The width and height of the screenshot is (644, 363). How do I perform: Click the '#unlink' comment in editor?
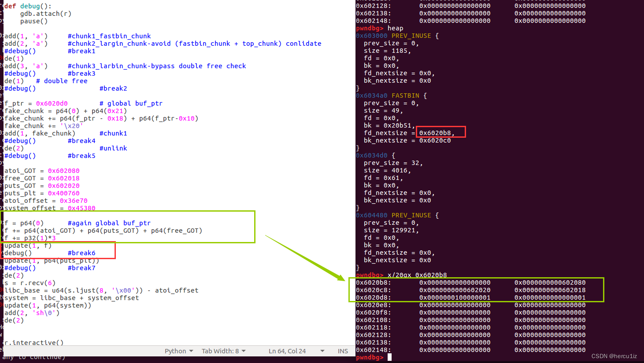113,148
